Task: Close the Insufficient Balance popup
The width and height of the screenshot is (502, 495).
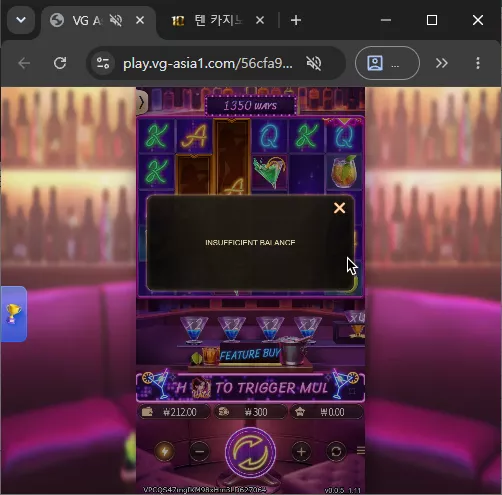Action: coord(339,208)
